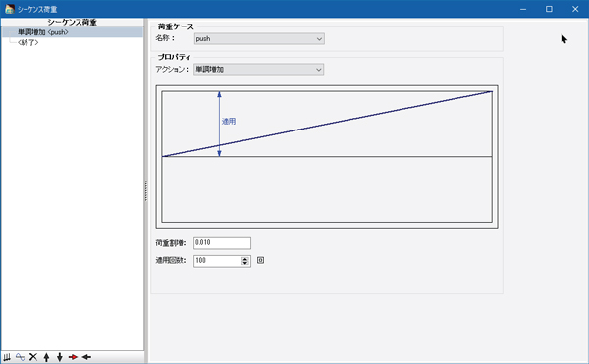The width and height of the screenshot is (589, 364).
Task: Decrease 適用回数 with spinner down arrow
Action: 244,263
